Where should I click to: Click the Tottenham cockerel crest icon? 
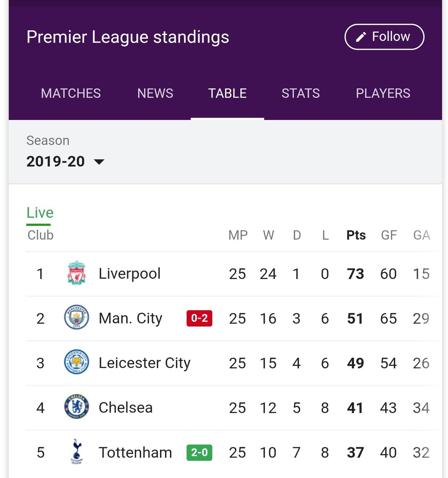click(x=77, y=452)
